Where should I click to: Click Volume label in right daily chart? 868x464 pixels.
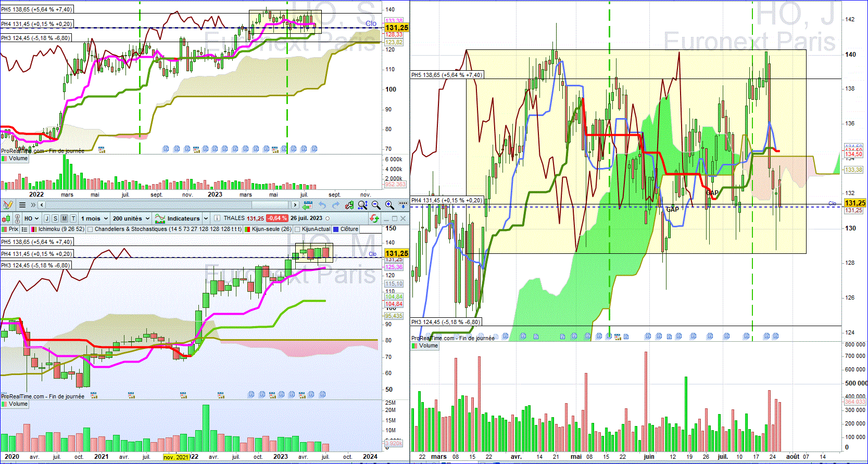pyautogui.click(x=429, y=346)
